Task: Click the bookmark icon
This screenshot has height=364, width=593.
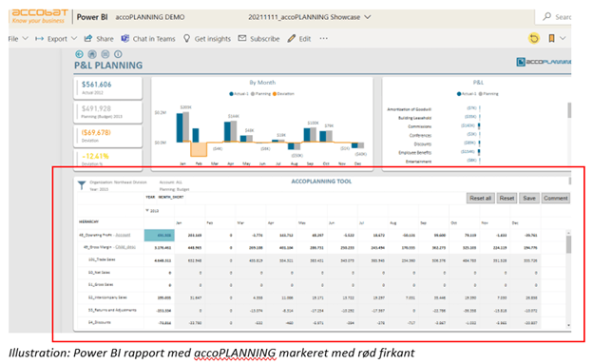Action: point(552,38)
